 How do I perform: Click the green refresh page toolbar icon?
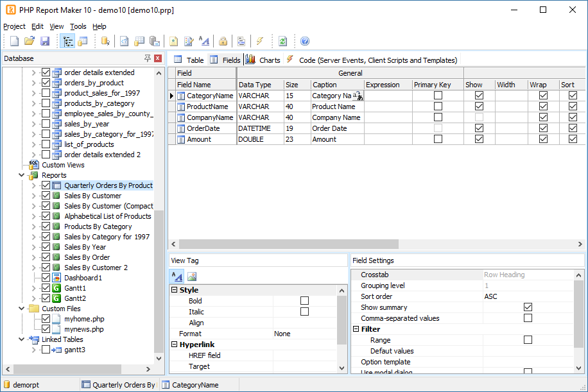283,41
